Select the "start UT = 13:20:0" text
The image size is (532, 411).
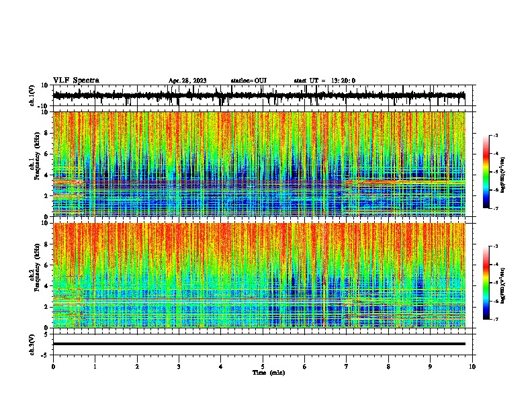324,81
